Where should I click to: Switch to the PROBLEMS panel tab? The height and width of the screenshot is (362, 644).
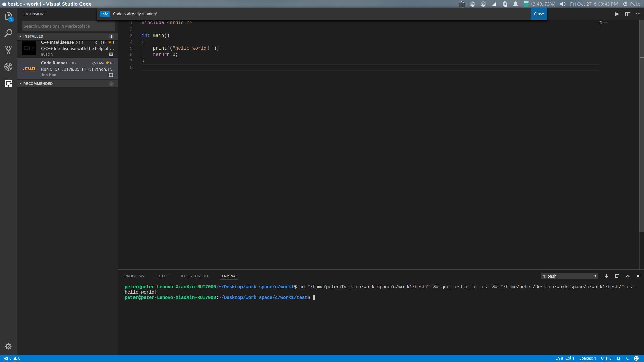point(134,276)
